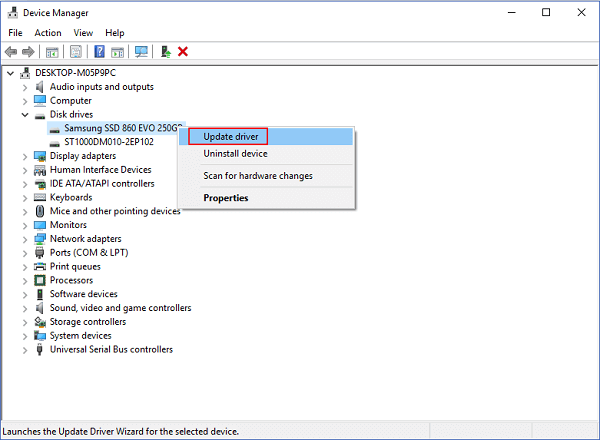Select the Keyboards label
This screenshot has height=440, width=600.
click(71, 197)
